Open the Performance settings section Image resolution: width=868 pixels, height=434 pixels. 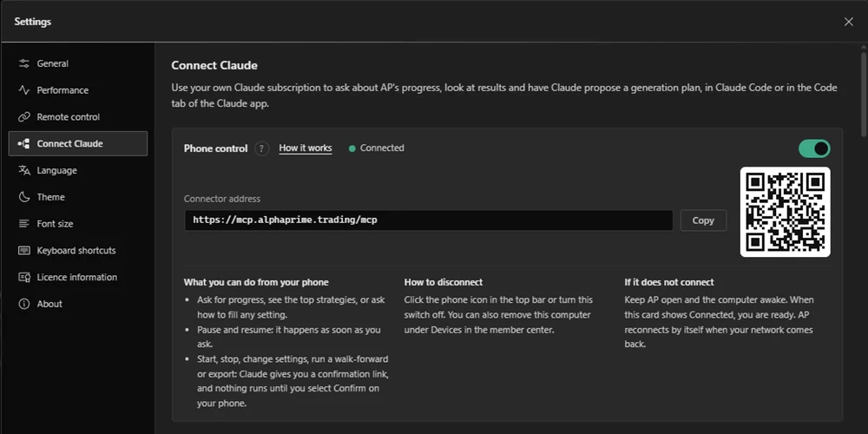[x=78, y=90]
